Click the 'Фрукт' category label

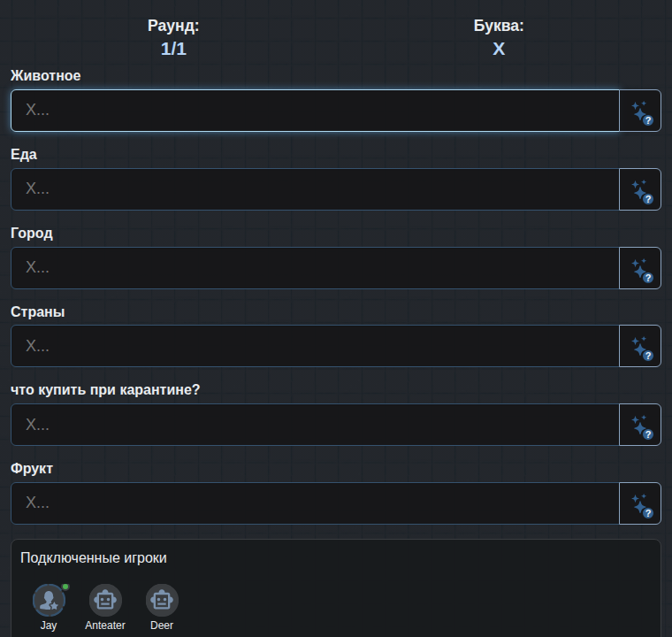point(32,468)
